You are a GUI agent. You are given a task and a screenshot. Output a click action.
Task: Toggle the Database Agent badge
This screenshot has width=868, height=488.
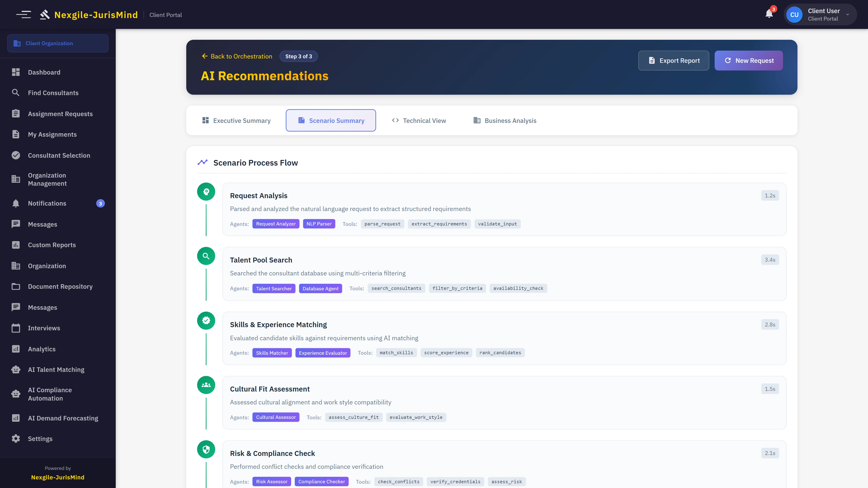321,288
